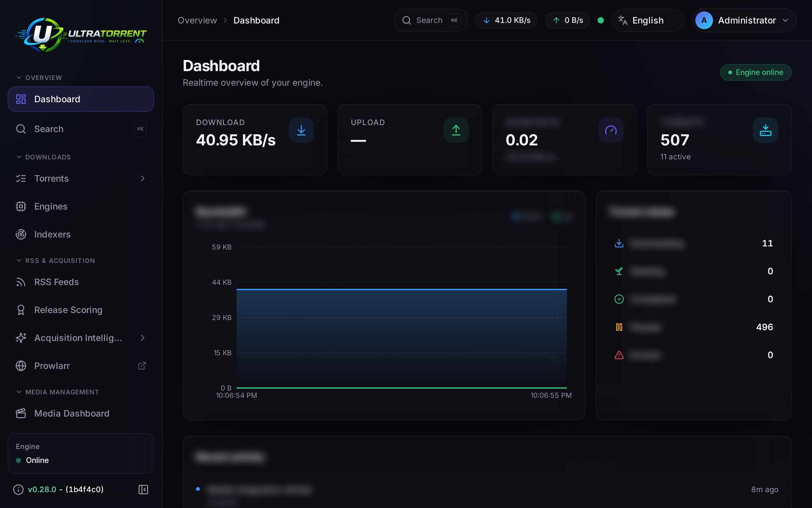812x508 pixels.
Task: Open Prowlarr link
Action: (81, 365)
